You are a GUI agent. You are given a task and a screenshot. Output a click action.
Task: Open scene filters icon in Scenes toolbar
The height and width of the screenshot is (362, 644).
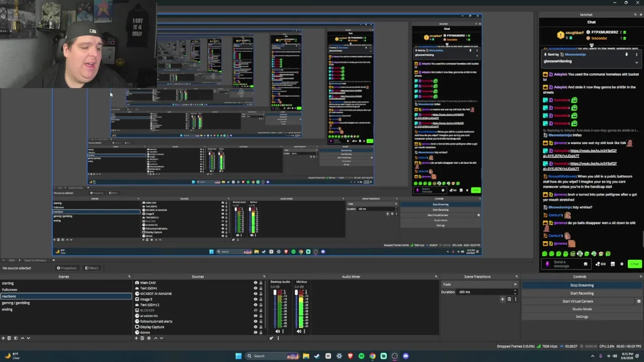(16, 338)
